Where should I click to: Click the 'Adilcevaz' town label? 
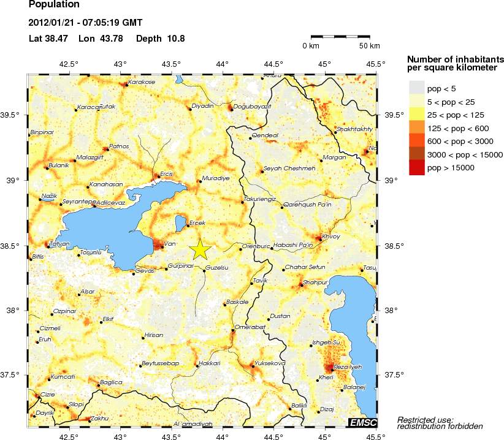tap(110, 203)
